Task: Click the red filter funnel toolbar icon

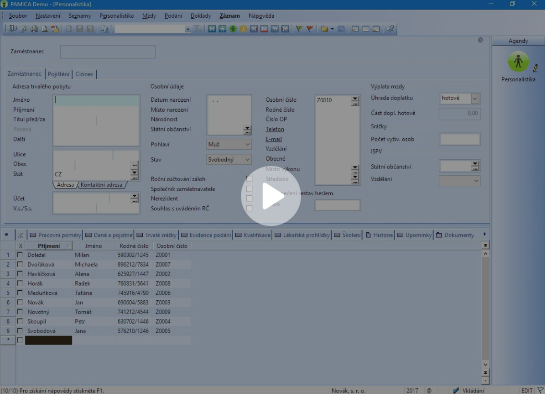Action: click(309, 29)
